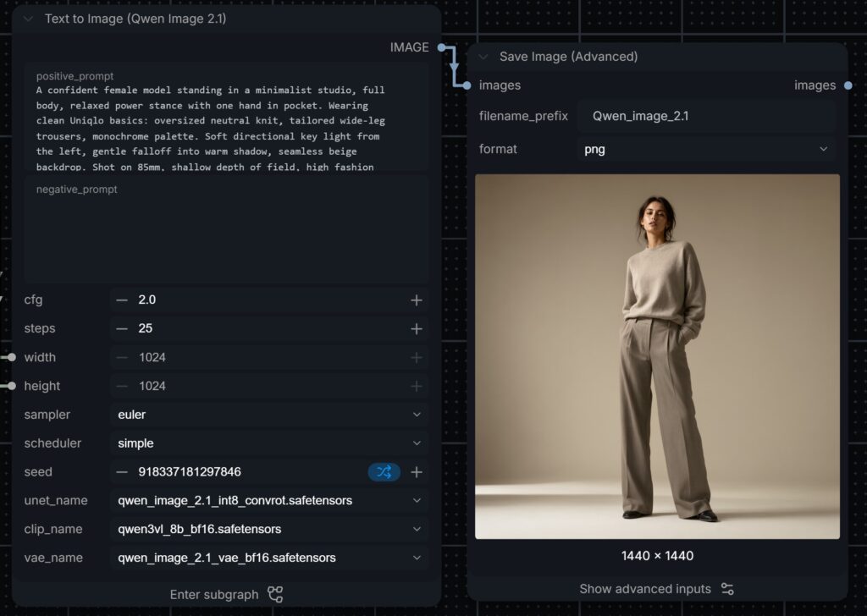Click the generated model image preview
The height and width of the screenshot is (616, 867).
657,356
